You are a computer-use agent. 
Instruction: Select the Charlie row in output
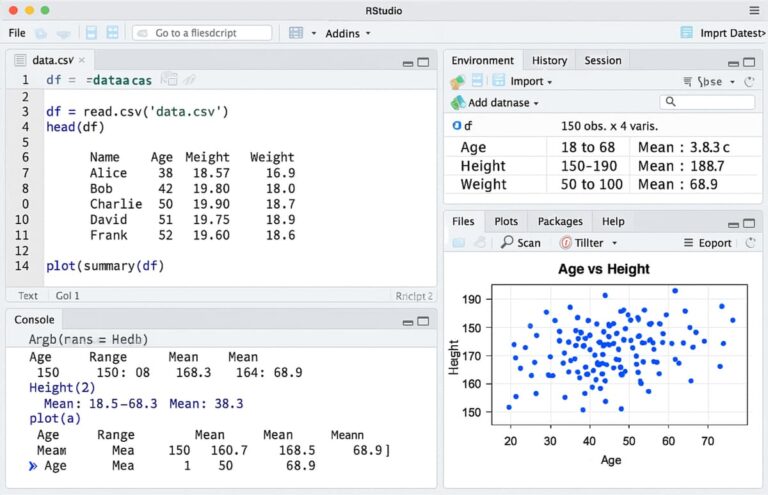(192, 204)
